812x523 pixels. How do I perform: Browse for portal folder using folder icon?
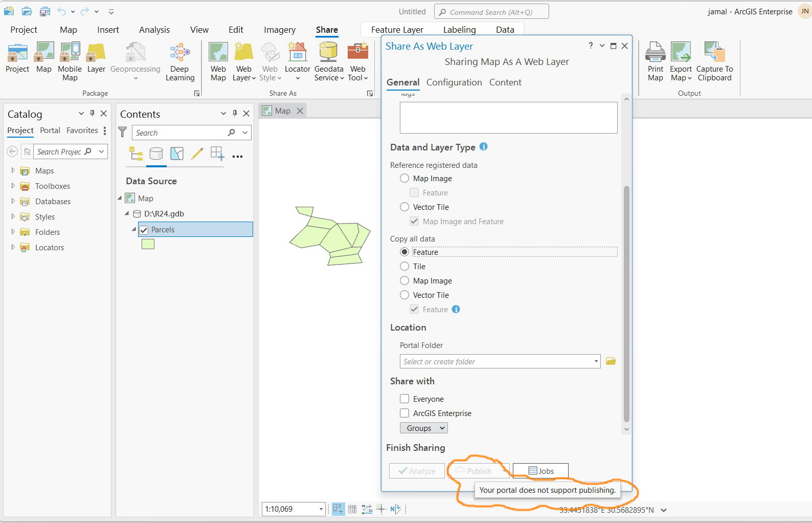click(611, 361)
